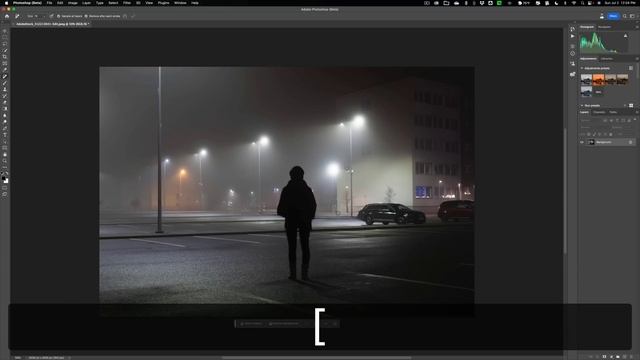Select the Frame tool
640x360 pixels.
[x=5, y=63]
